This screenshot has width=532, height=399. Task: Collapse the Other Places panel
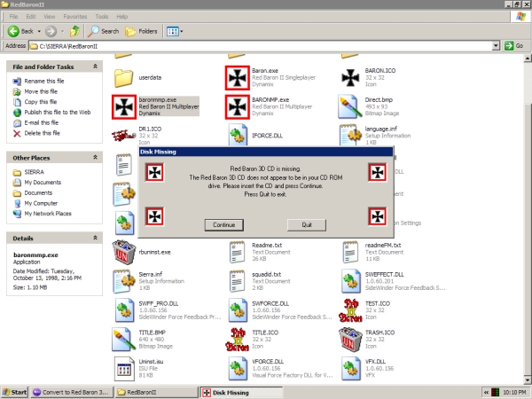tap(98, 158)
